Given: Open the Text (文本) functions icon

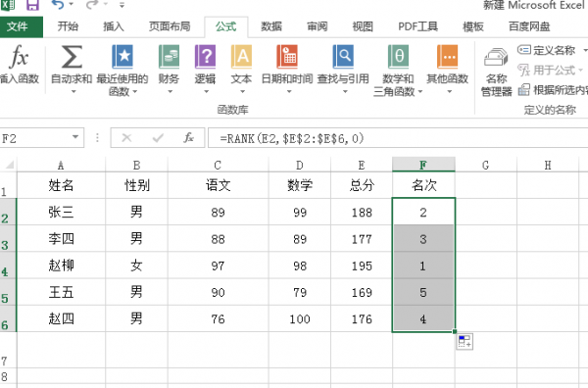Looking at the screenshot, I should (241, 57).
